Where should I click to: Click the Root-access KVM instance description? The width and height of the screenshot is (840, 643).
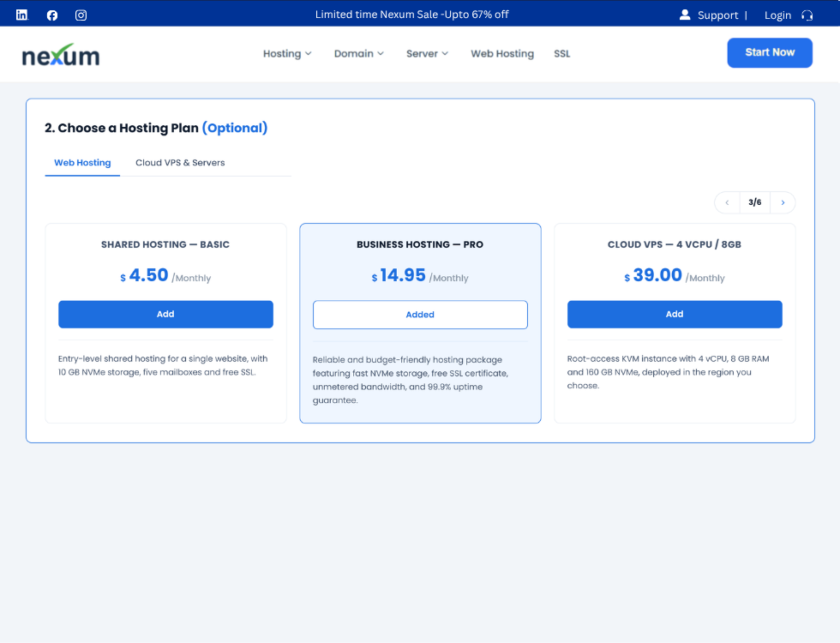pos(668,372)
